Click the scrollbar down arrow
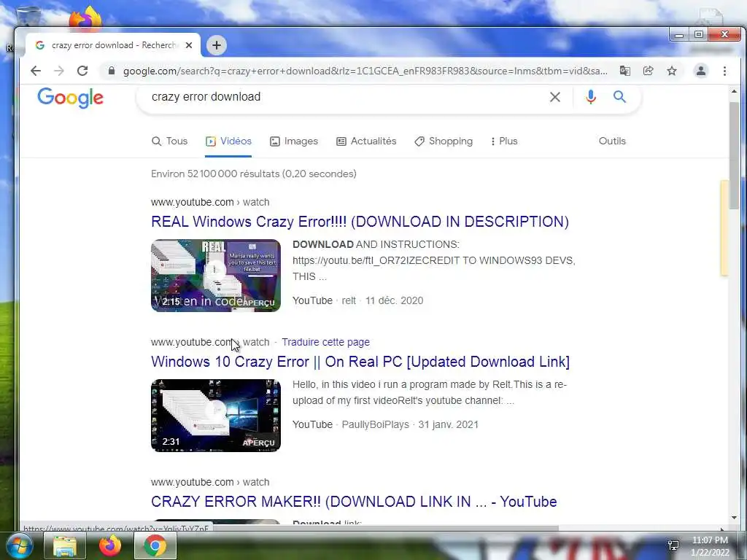The width and height of the screenshot is (747, 560). [x=734, y=518]
